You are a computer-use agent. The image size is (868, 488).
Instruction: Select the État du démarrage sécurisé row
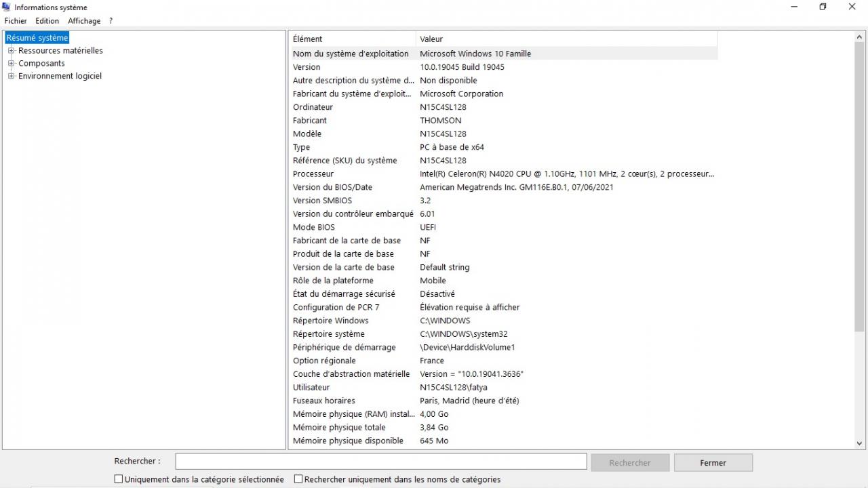click(503, 294)
